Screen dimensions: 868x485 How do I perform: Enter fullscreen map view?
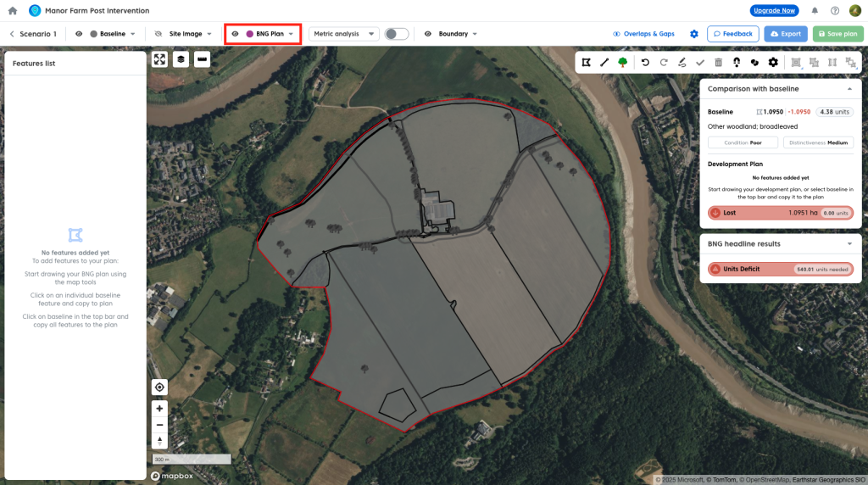pyautogui.click(x=159, y=59)
